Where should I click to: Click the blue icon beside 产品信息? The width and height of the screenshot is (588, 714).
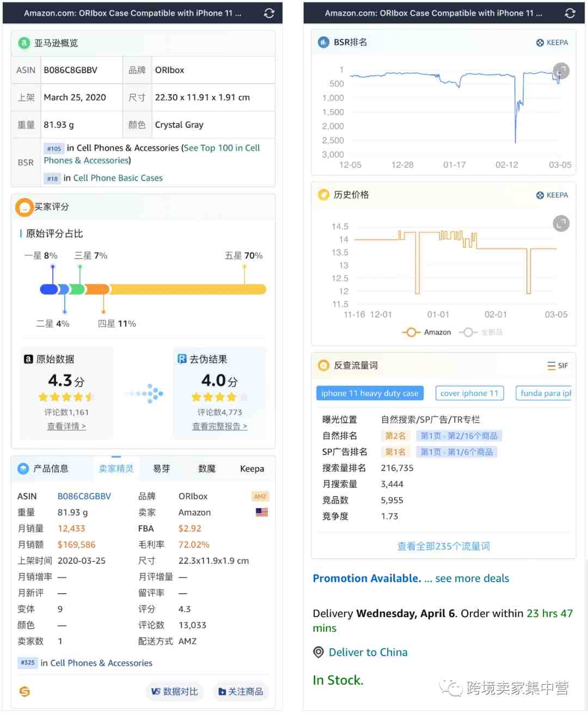point(23,468)
